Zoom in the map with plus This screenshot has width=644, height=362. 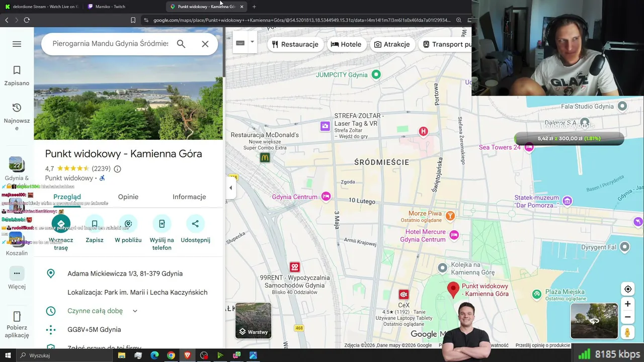[x=628, y=304]
